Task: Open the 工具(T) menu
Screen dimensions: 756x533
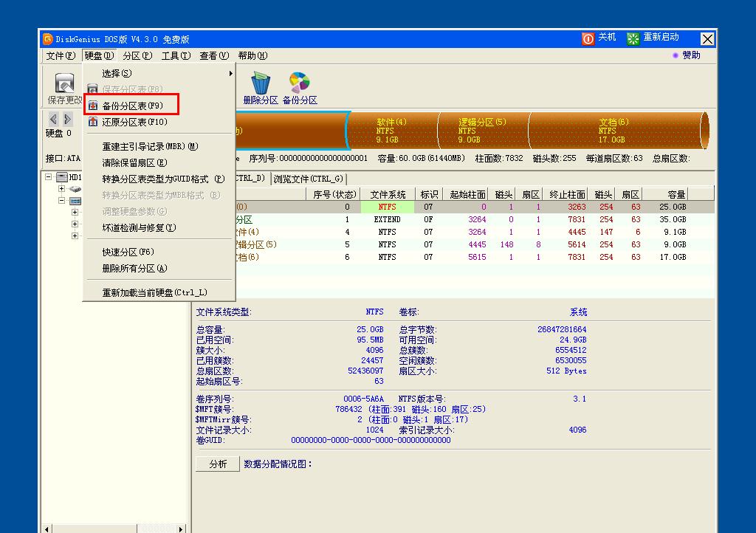Action: [x=176, y=56]
